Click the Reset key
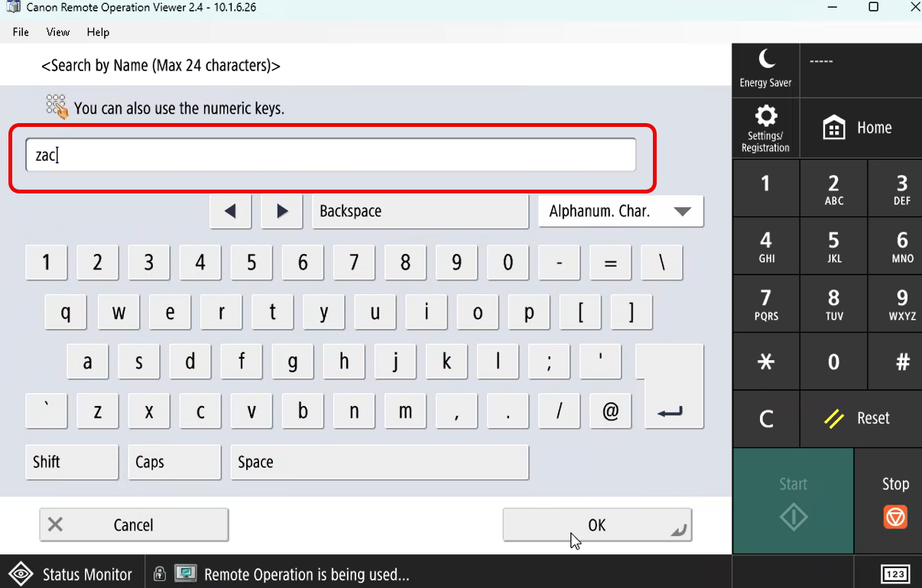This screenshot has height=588, width=922. (x=860, y=418)
